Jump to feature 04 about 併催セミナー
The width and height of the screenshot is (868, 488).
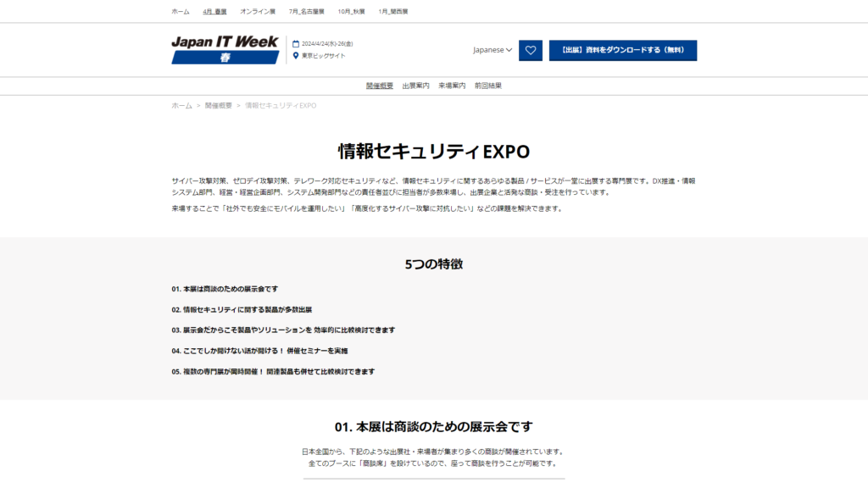click(x=259, y=351)
